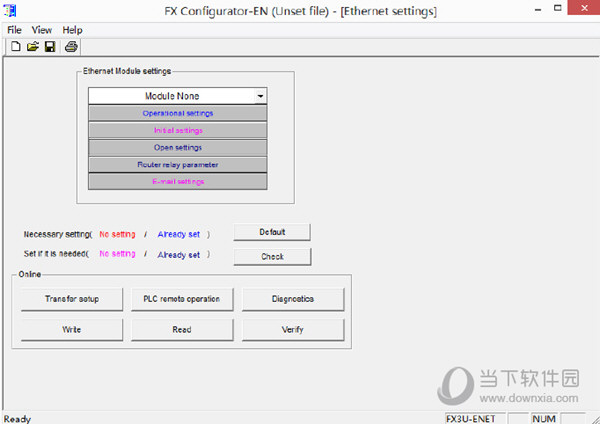Open Initial settings
The height and width of the screenshot is (424, 600).
(x=178, y=130)
